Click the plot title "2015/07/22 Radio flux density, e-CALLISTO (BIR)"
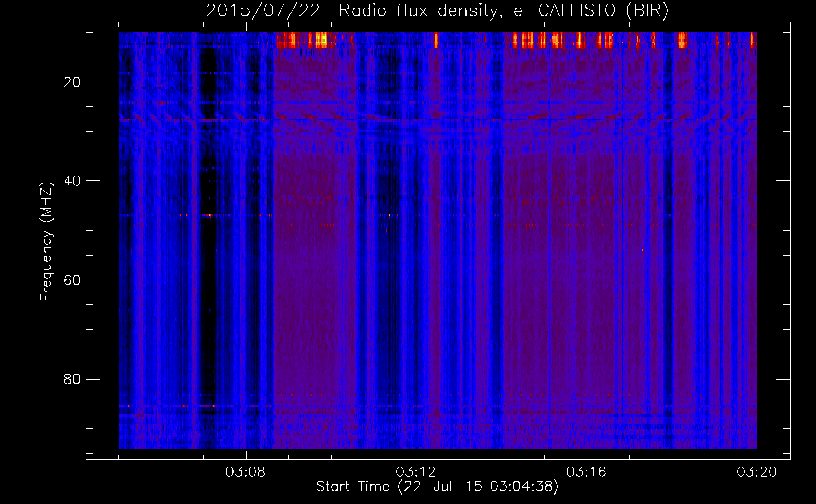This screenshot has height=504, width=816. coord(437,11)
